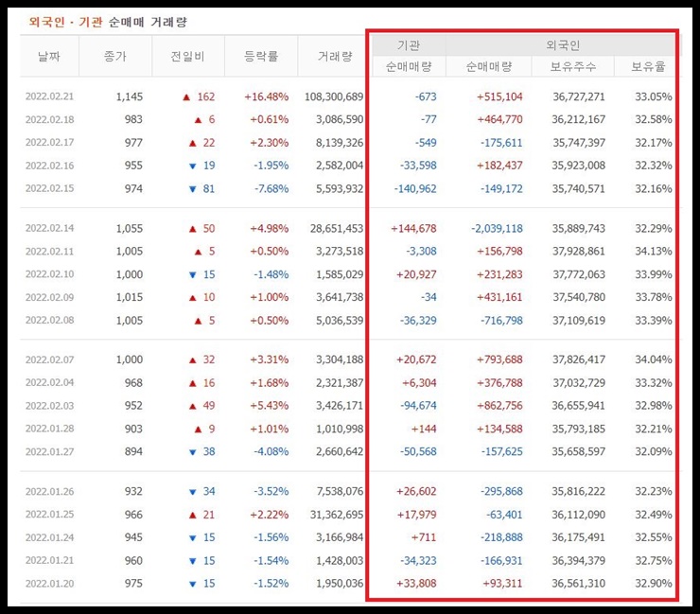700x614 pixels.
Task: Click the 등락률 column header
Action: (261, 56)
